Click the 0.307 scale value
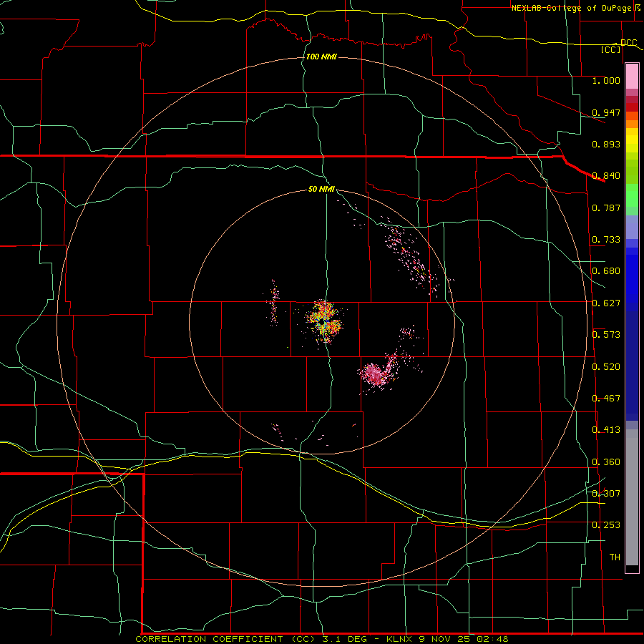644x644 pixels. pos(606,494)
